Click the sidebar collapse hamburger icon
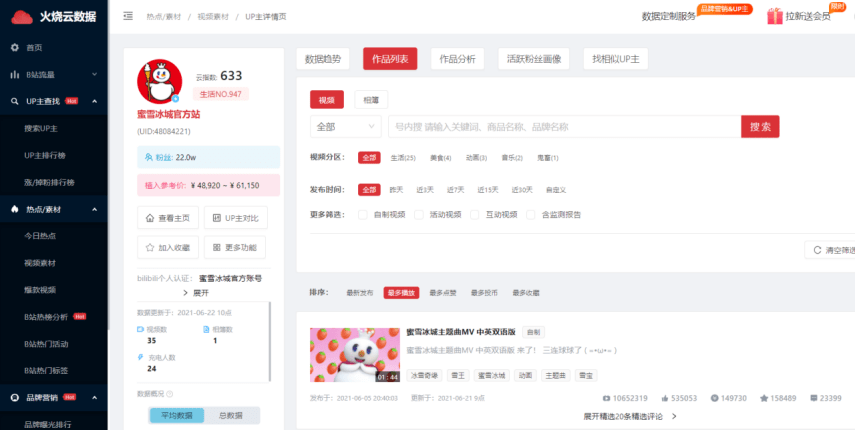The image size is (855, 430). [x=127, y=16]
